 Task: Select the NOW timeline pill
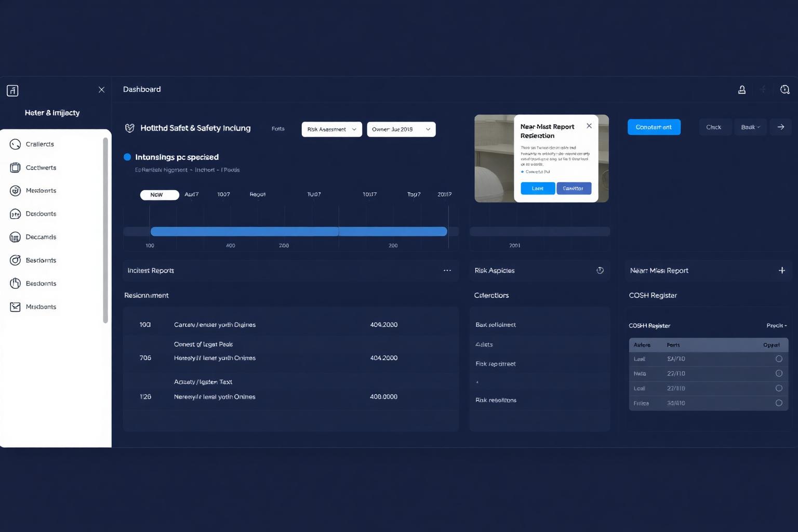[x=159, y=195]
